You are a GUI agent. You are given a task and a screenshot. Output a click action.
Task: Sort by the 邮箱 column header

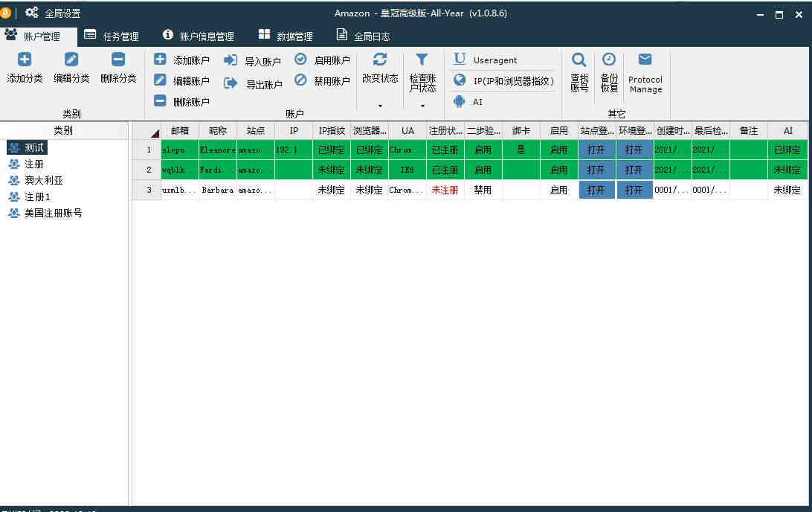tap(180, 130)
